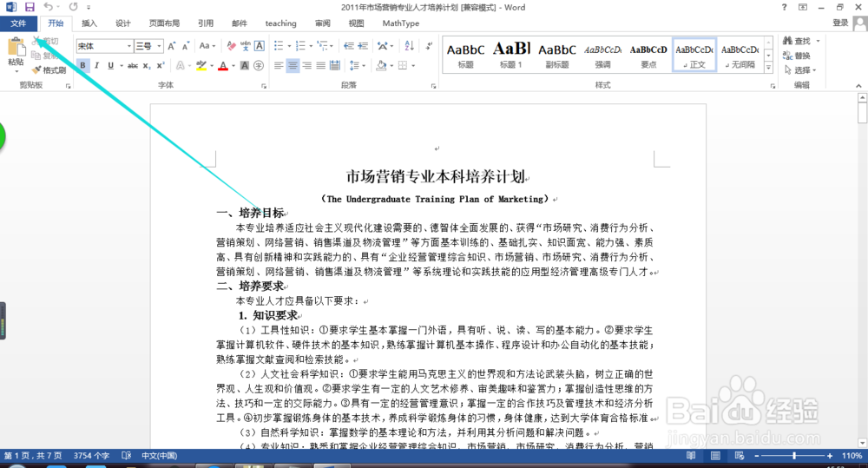Open the font name (宋体) dropdown
This screenshot has width=868, height=468.
click(x=129, y=46)
